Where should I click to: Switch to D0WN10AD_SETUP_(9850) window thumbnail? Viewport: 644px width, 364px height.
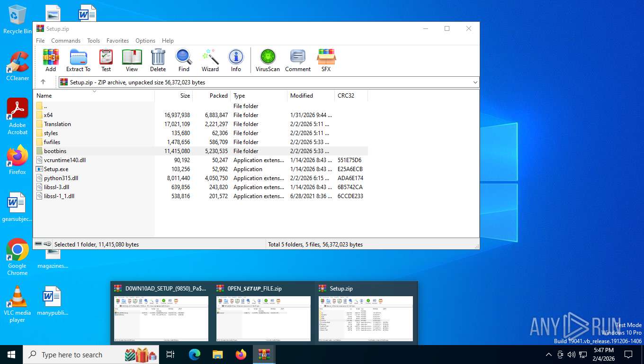click(161, 313)
